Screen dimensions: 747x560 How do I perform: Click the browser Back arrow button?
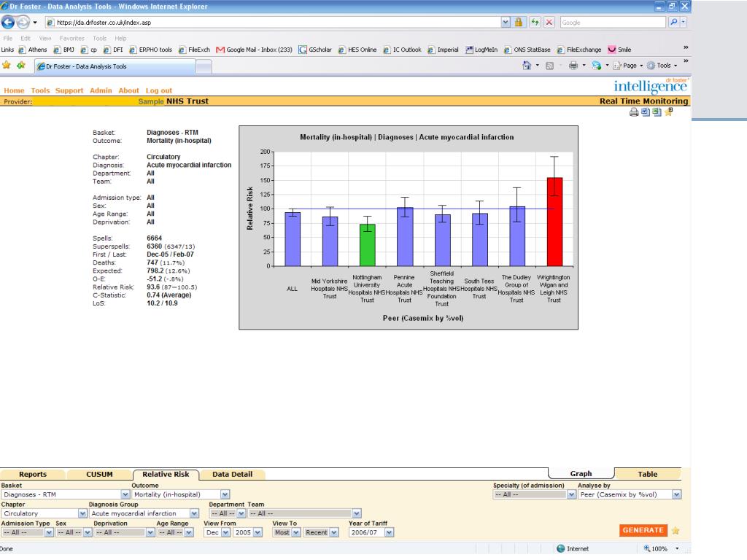[8, 22]
